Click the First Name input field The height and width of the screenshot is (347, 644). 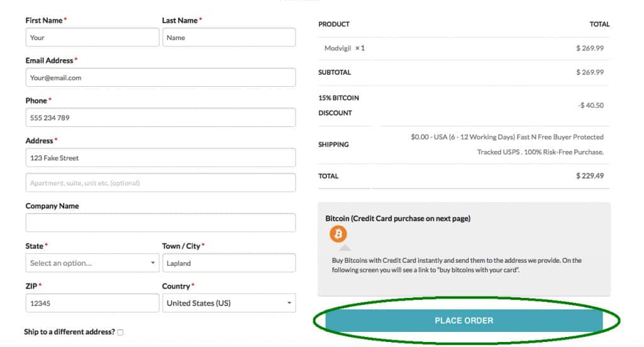click(92, 37)
